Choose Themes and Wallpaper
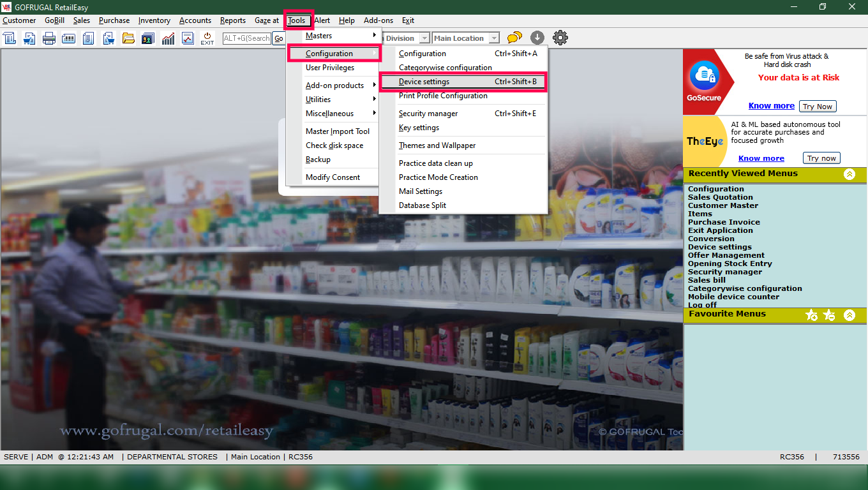This screenshot has height=490, width=868. tap(463, 145)
